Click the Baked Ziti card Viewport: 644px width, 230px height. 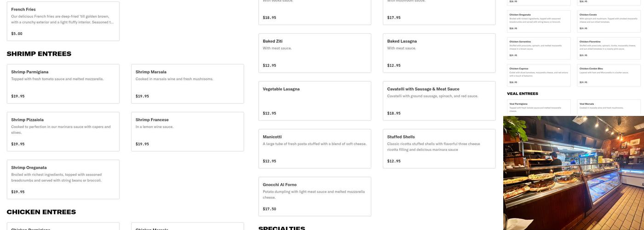click(x=315, y=53)
